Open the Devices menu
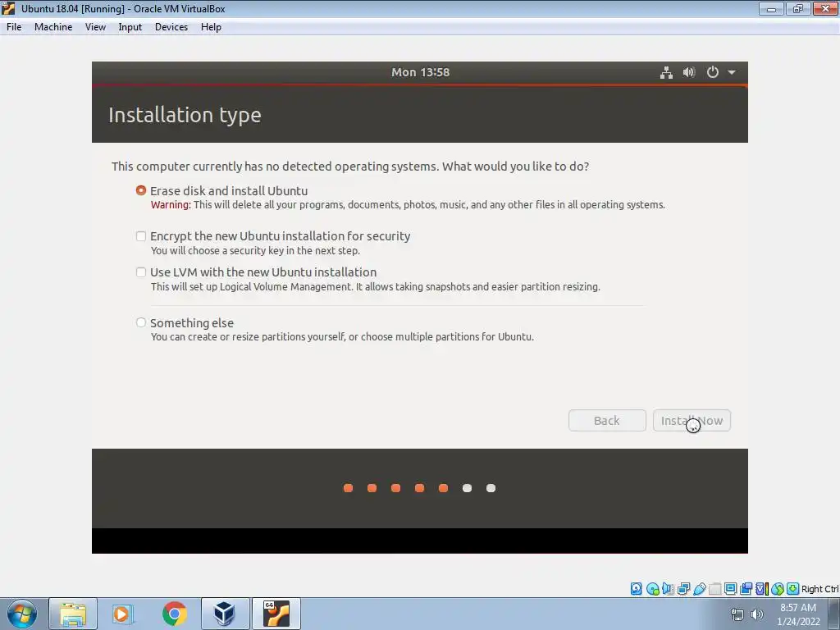 (x=171, y=27)
